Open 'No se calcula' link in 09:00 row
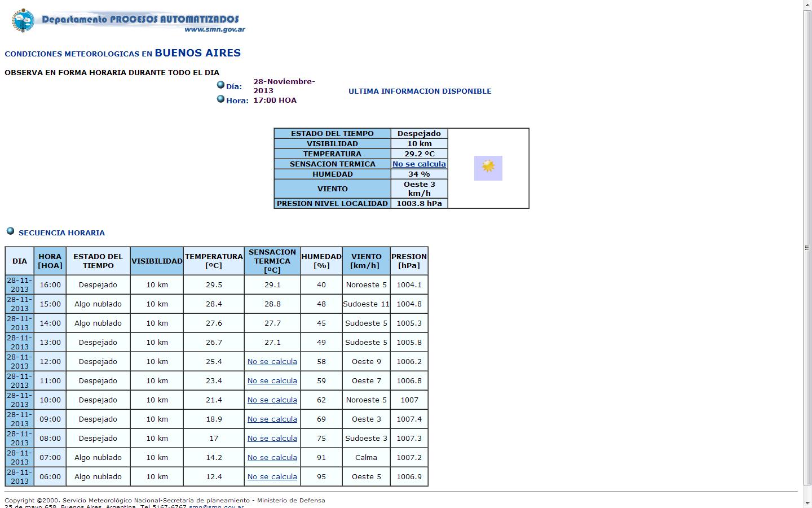Image resolution: width=812 pixels, height=508 pixels. click(x=272, y=419)
